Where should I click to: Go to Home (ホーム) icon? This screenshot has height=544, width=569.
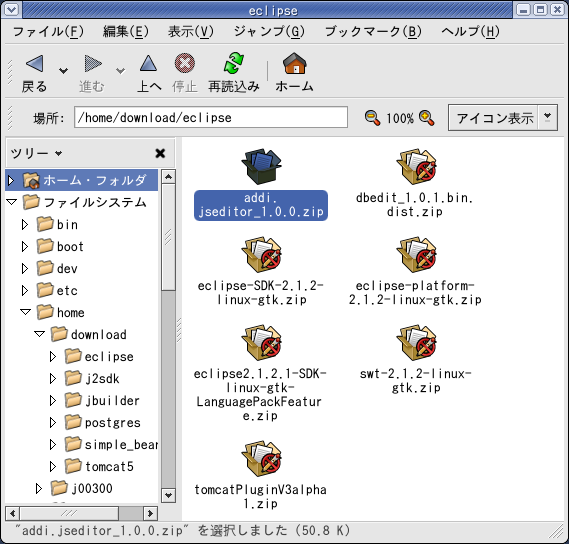tap(294, 63)
